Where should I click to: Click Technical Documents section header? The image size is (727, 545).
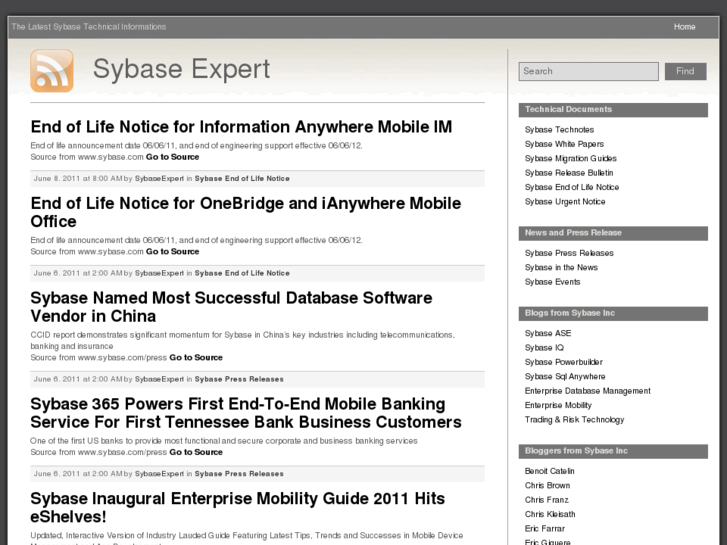tap(613, 110)
